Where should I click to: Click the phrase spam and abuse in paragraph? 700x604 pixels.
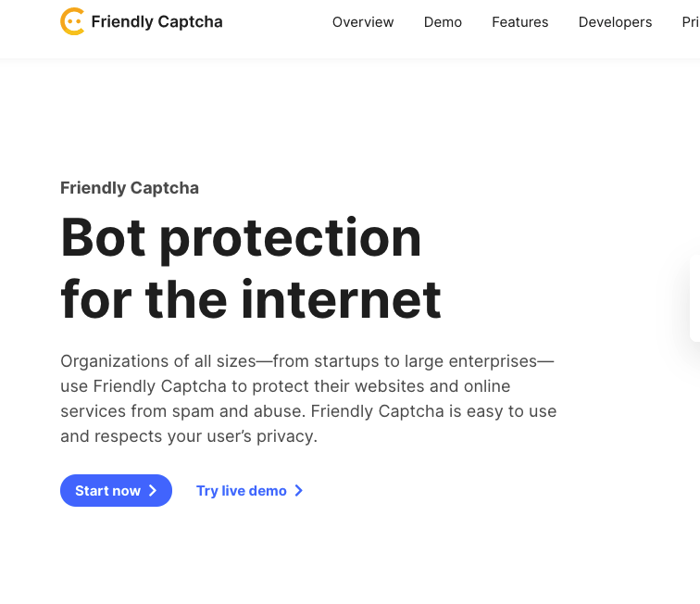pos(239,411)
